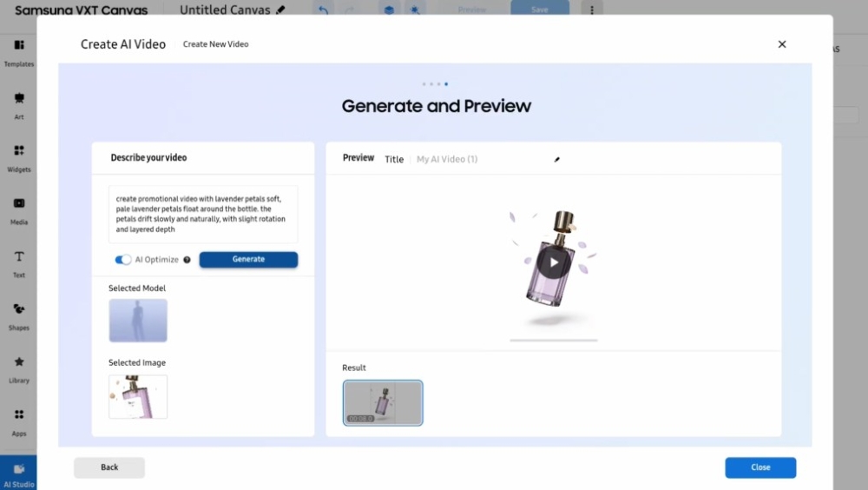This screenshot has width=868, height=490.
Task: Click the Back button
Action: (109, 467)
